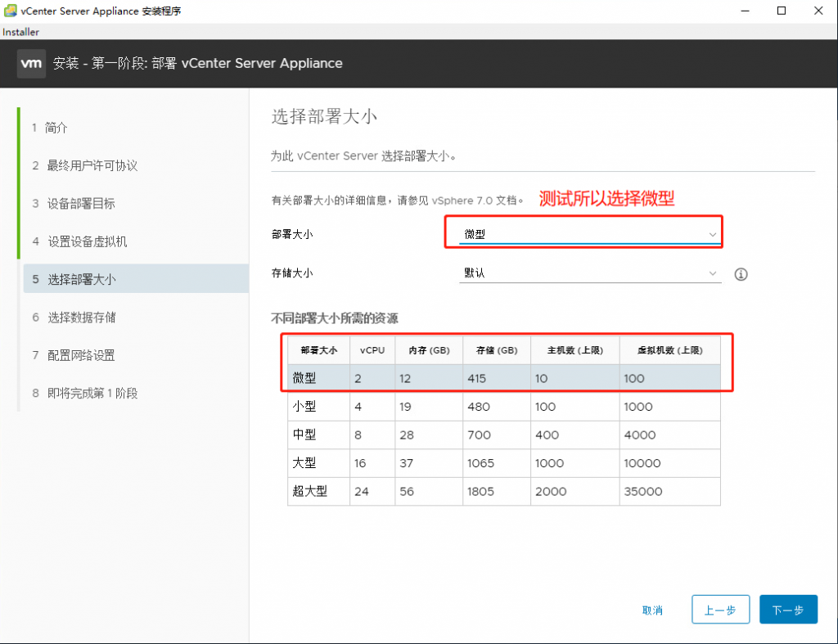Close the installer window

[818, 11]
